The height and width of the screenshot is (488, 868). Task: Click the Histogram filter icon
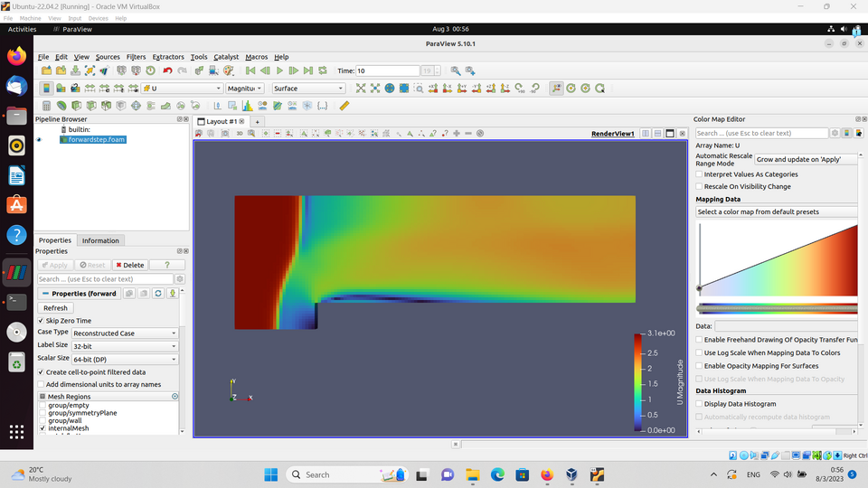coord(248,106)
